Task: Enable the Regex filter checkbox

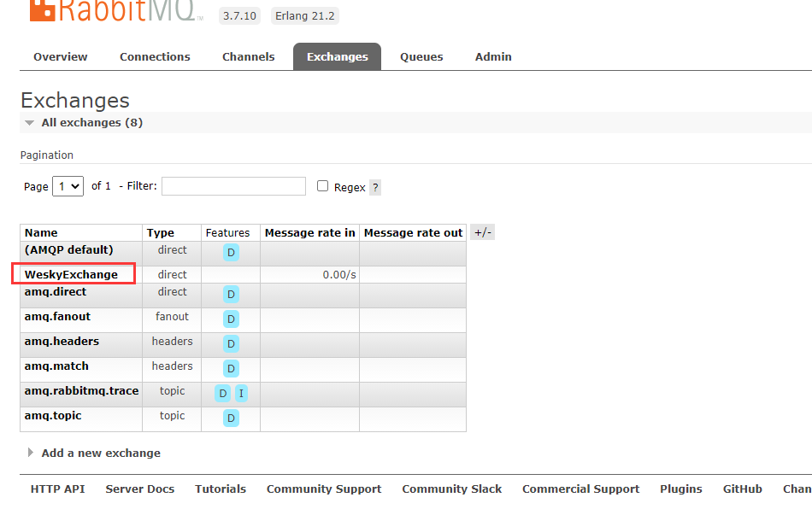Action: pos(322,186)
